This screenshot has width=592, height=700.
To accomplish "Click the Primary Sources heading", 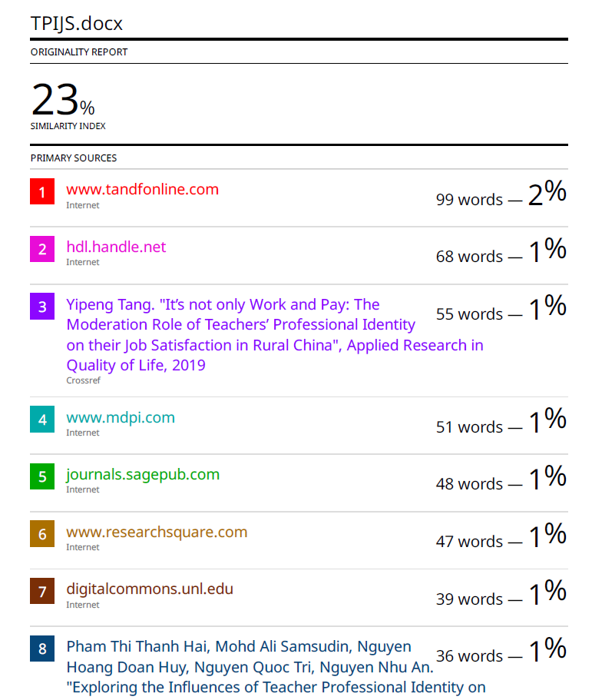I will (x=74, y=158).
